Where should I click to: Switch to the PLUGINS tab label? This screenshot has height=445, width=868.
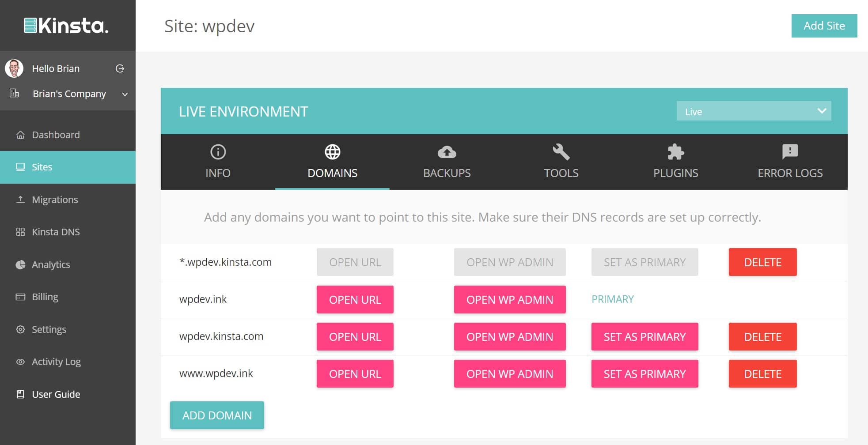tap(675, 173)
